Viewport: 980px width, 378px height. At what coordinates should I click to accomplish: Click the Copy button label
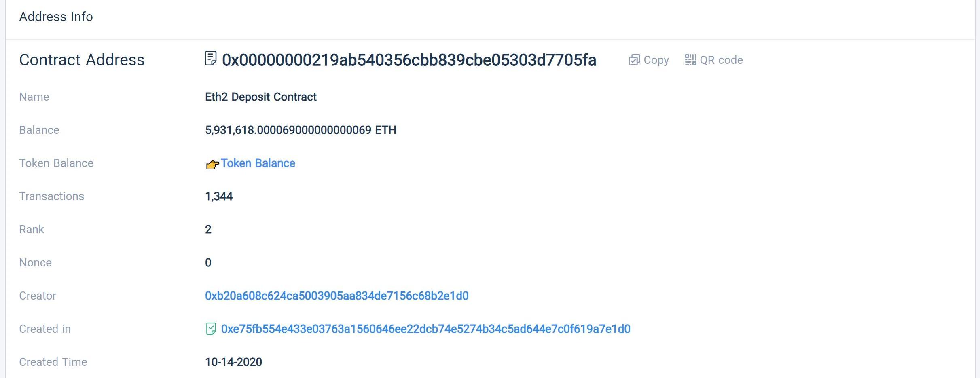tap(656, 60)
